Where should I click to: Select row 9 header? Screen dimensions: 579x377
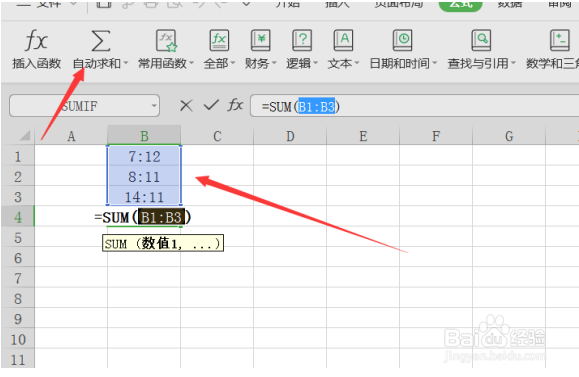(x=18, y=319)
